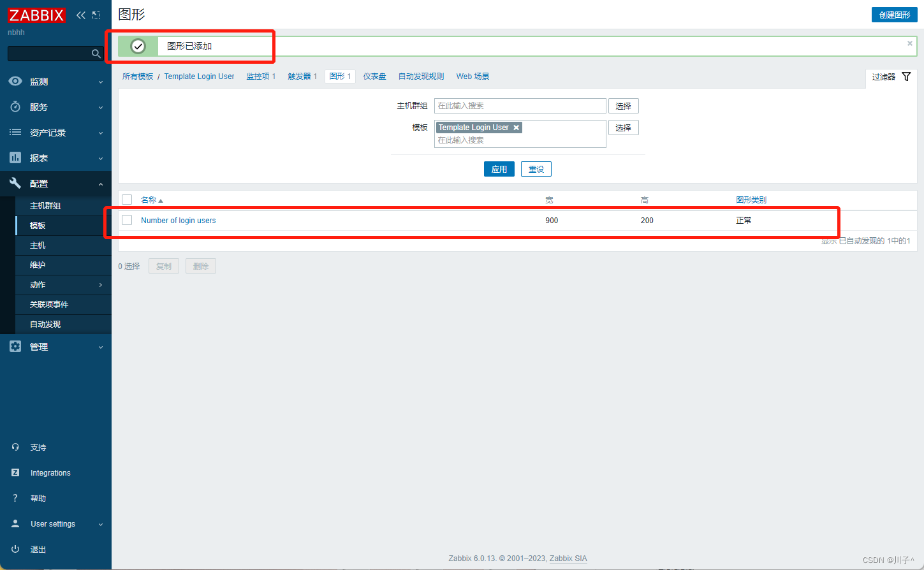Switch to 触发器 1 tab

coord(302,76)
